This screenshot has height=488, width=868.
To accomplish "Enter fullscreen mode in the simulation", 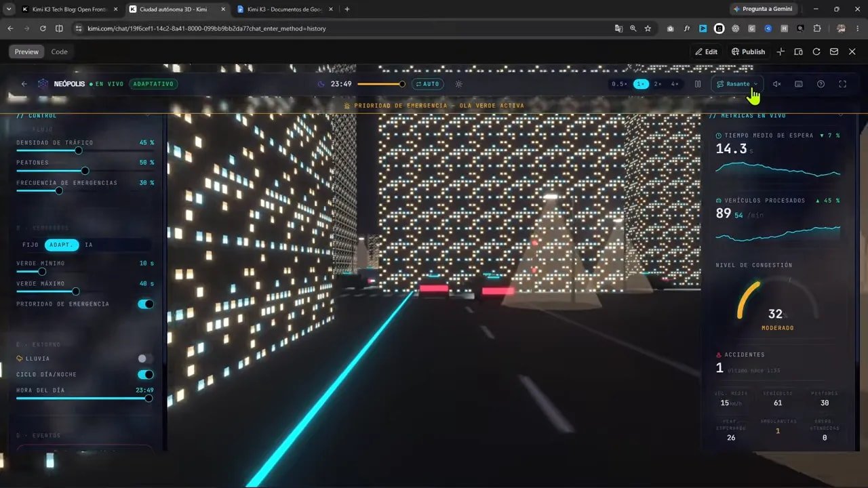I will (843, 84).
